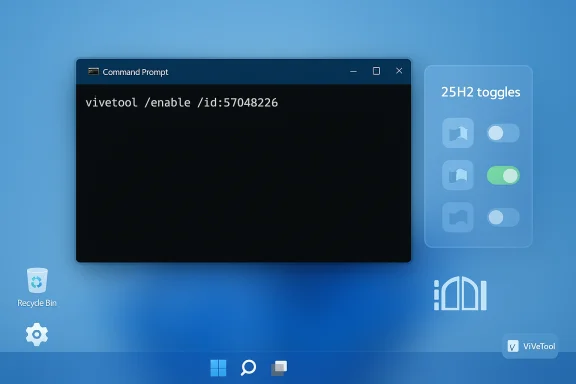Click the ViVeTool badge

[530, 346]
